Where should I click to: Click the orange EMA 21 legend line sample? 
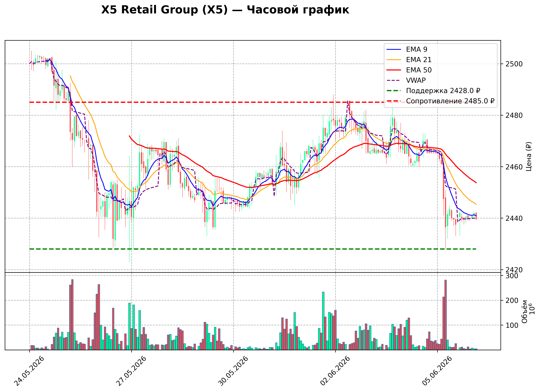[x=394, y=60]
